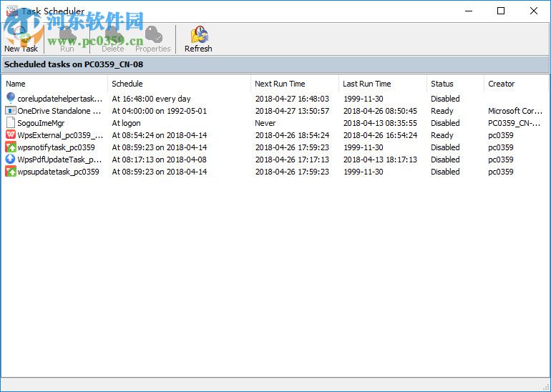This screenshot has height=392, width=551.
Task: Click 'At 08:54:24 on 2018-04-14' schedule cell
Action: tap(159, 135)
